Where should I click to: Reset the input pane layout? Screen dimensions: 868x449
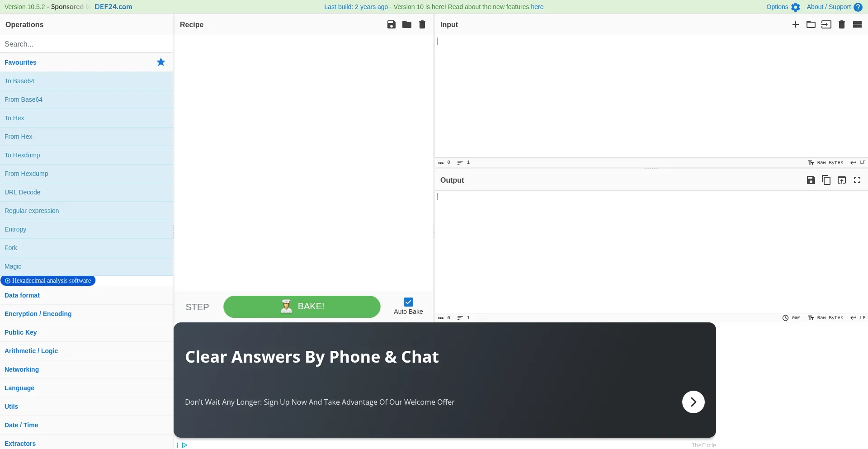(857, 24)
